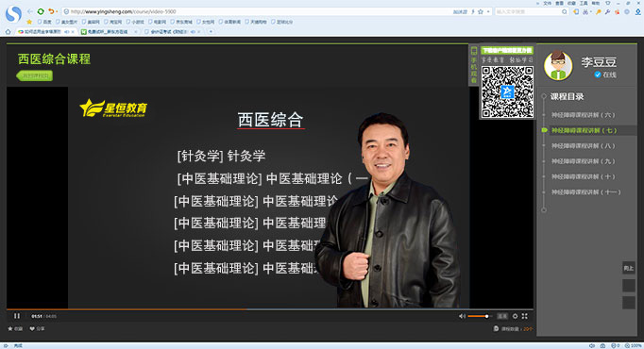Open the 百度 bookmark

pyautogui.click(x=44, y=22)
